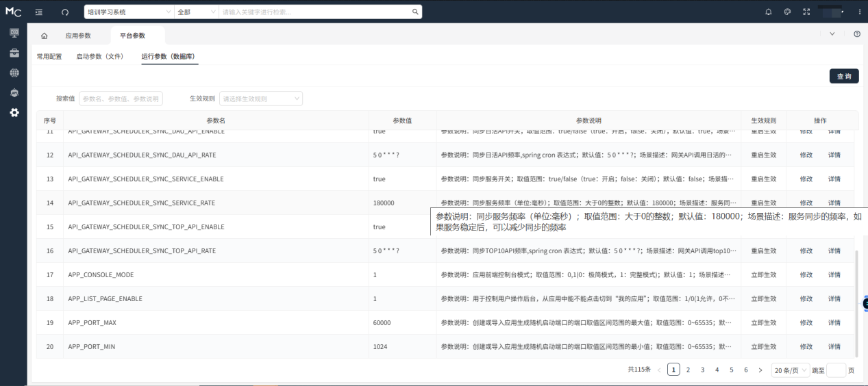
Task: Go to pagination page 6
Action: (x=745, y=370)
